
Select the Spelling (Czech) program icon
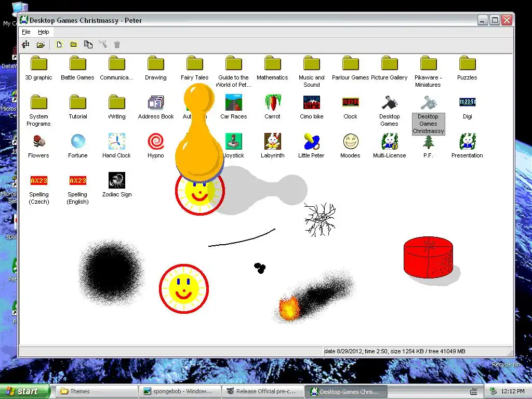38,180
